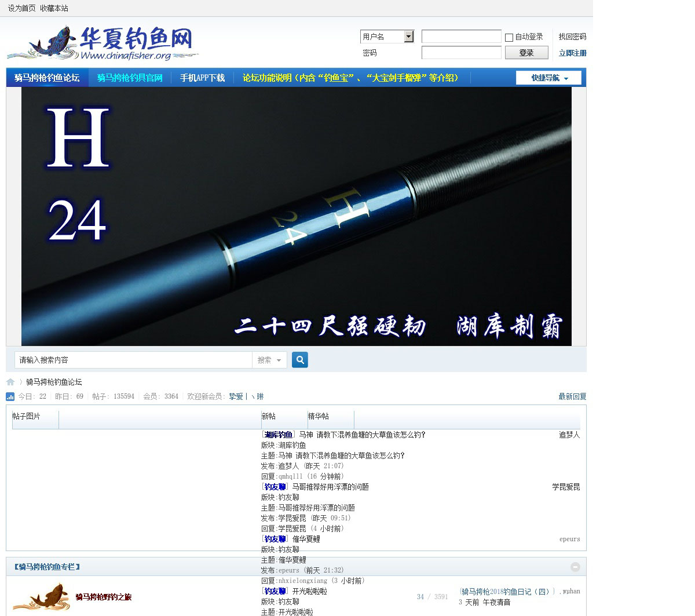Open the 搜索 type dropdown

coord(269,360)
